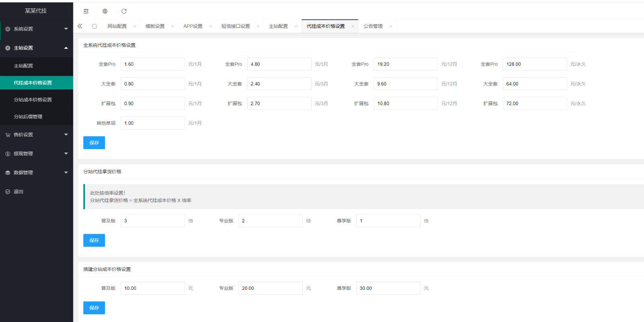
Task: Focus the 全套Pro 元/1月 price field
Action: tap(153, 64)
